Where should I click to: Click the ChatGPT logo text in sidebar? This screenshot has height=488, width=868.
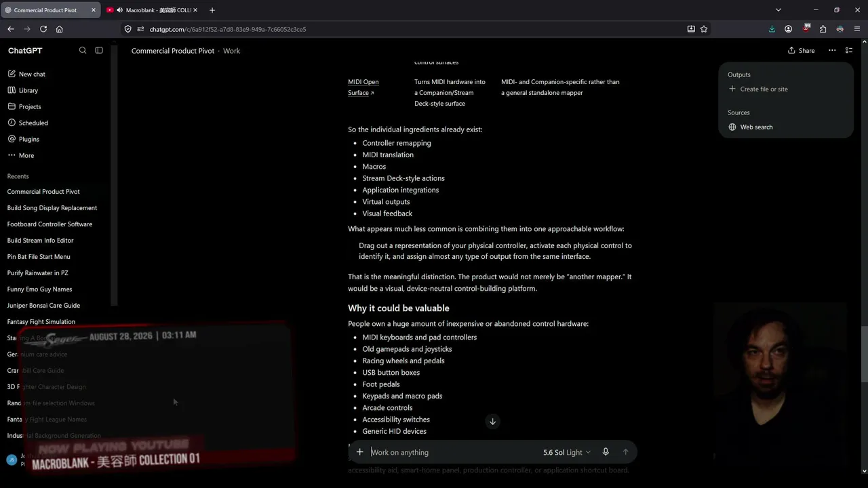point(25,51)
